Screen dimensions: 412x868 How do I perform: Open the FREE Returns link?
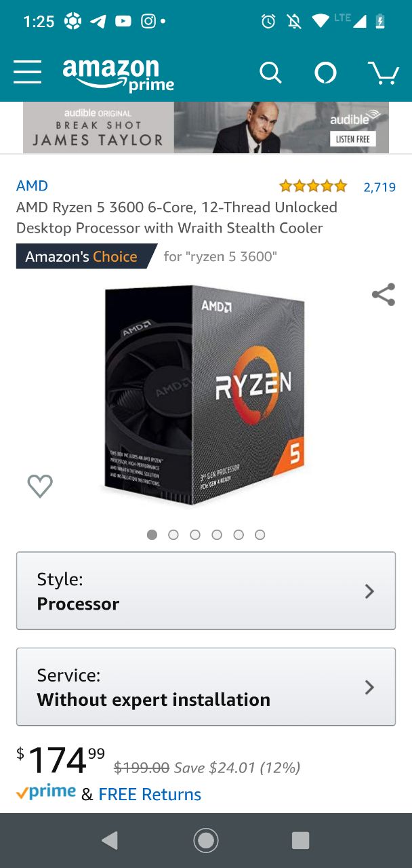coord(150,794)
